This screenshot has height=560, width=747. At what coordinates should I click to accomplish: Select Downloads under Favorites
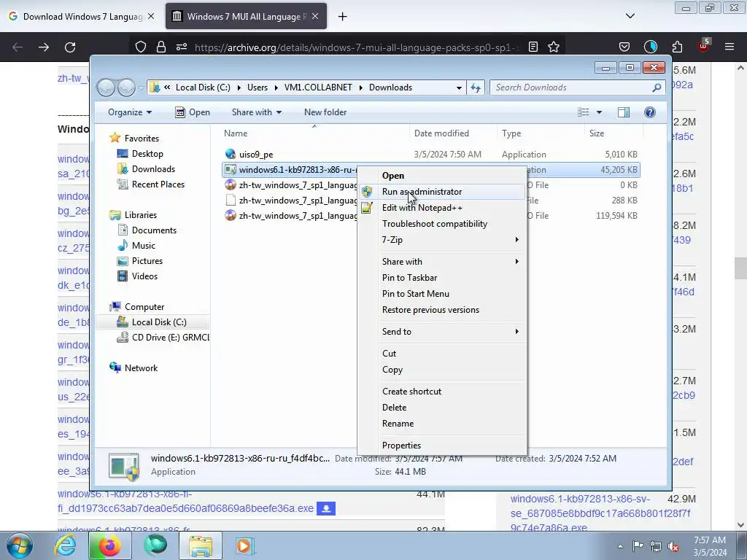tap(153, 169)
